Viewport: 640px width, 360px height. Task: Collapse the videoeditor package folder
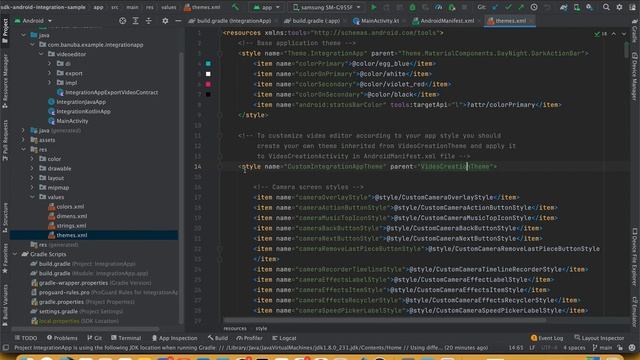(x=41, y=54)
